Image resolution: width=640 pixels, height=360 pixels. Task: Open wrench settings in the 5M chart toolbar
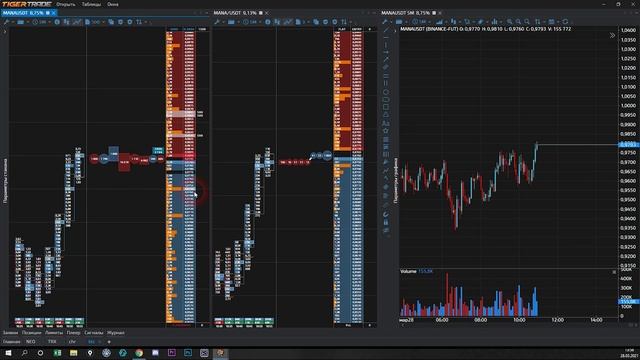(x=385, y=22)
